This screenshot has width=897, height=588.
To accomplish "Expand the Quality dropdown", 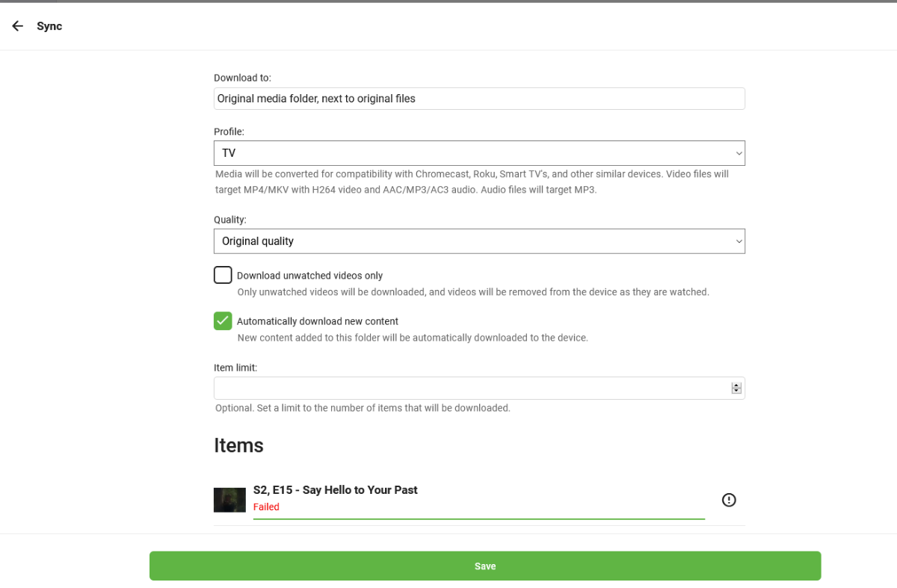I will point(478,241).
